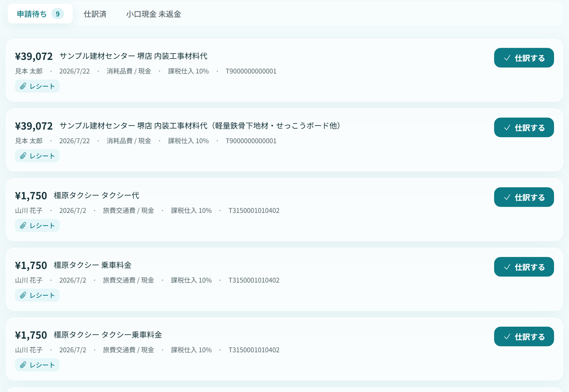Click 山川 花子 under "橿原タクシー 乗車料金"
The width and height of the screenshot is (569, 392).
(x=29, y=280)
